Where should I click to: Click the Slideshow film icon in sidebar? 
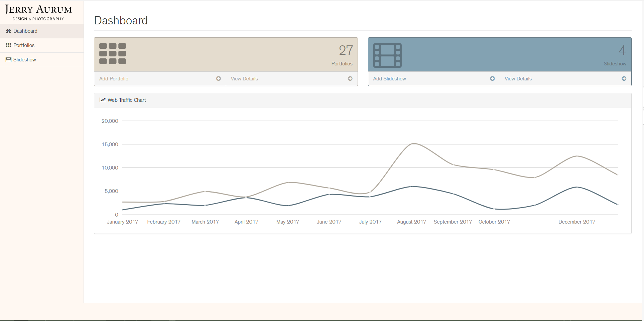click(9, 60)
